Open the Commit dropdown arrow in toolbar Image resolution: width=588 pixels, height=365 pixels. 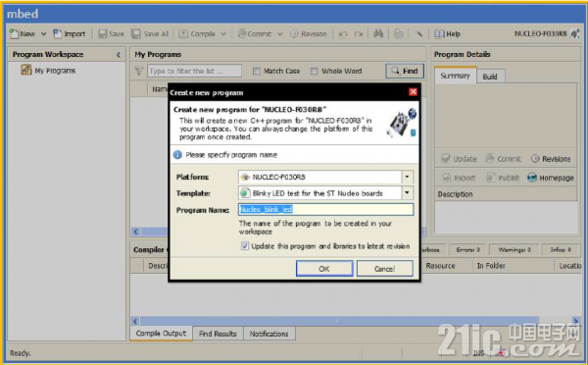click(279, 33)
